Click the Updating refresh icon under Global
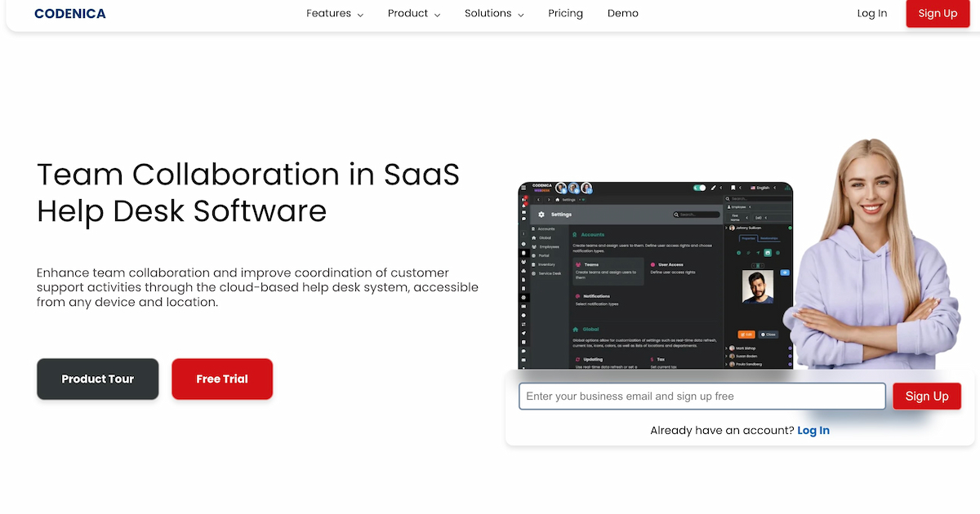Screen dimensions: 980x514 tap(577, 359)
